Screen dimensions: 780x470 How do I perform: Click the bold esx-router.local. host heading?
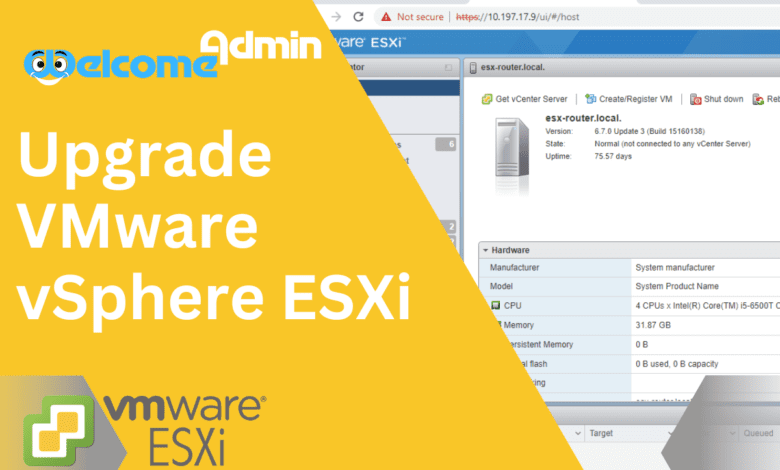583,118
